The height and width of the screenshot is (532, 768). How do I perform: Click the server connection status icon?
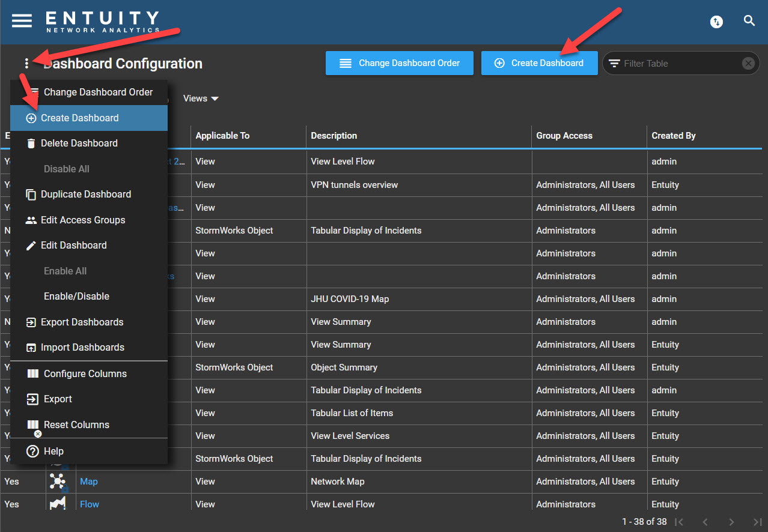pos(716,22)
